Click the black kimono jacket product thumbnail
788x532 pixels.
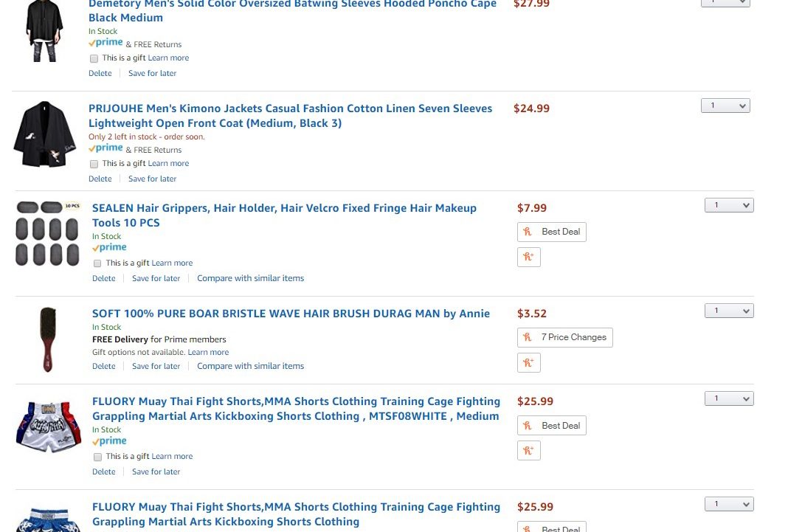point(45,134)
